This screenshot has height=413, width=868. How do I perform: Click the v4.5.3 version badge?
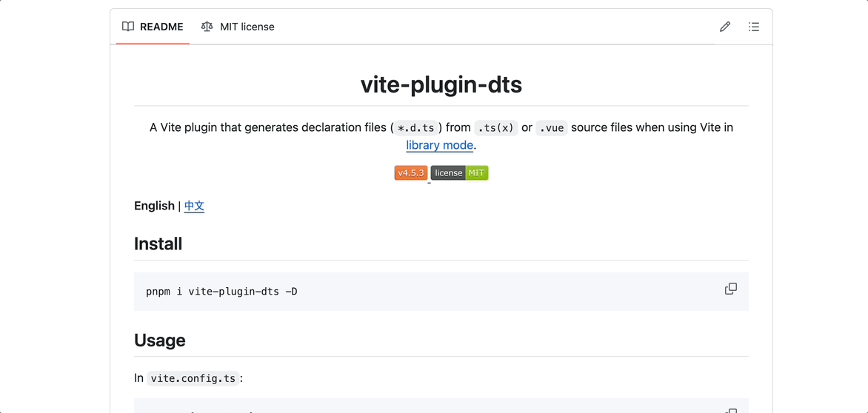[411, 173]
